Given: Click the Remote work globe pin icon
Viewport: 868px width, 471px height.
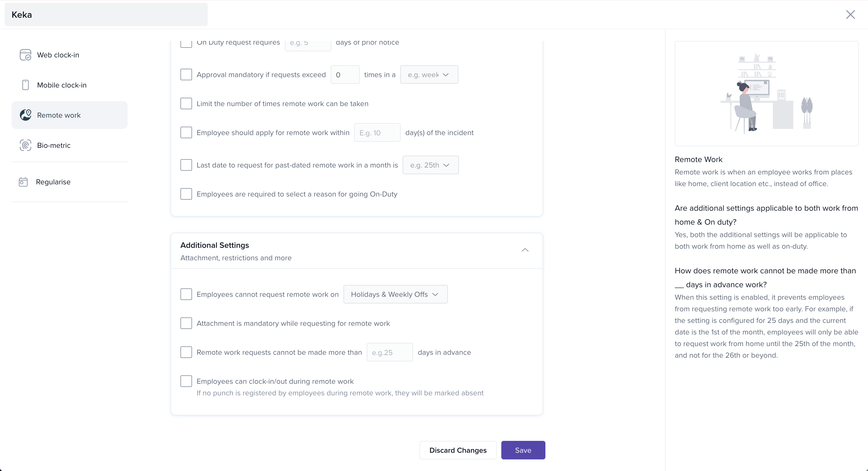Looking at the screenshot, I should tap(25, 115).
